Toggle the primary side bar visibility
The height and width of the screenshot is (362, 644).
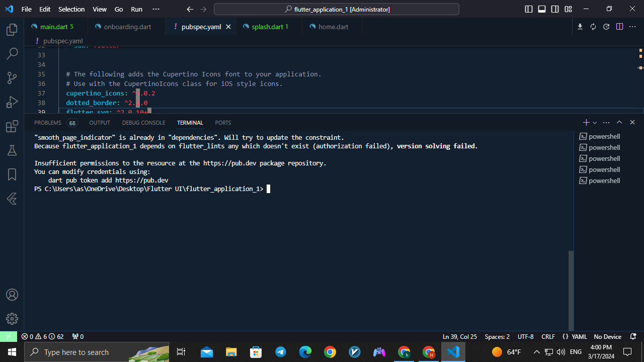pyautogui.click(x=529, y=9)
